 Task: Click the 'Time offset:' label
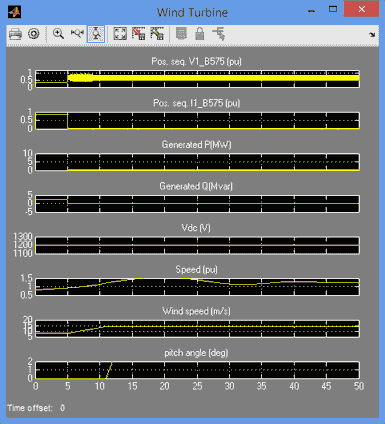(30, 408)
